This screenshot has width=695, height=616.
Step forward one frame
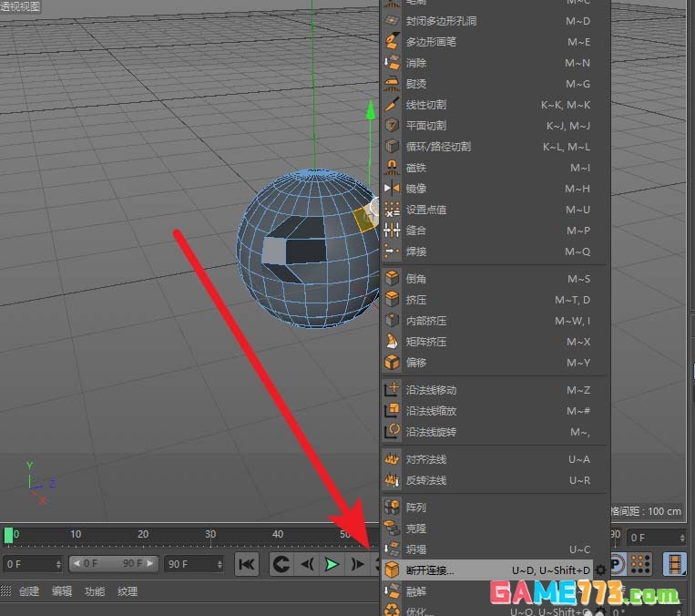(357, 564)
